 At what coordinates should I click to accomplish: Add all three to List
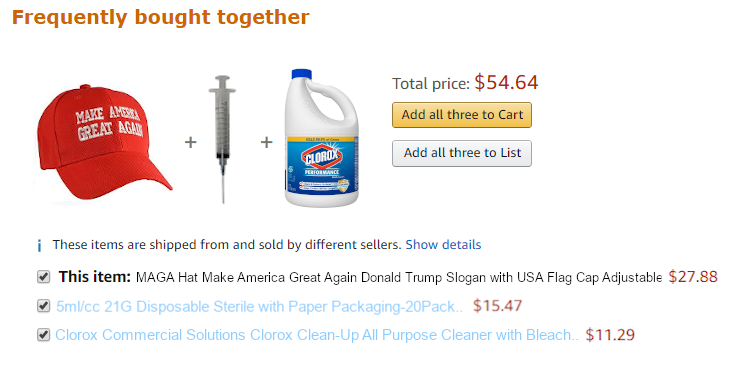tap(462, 153)
